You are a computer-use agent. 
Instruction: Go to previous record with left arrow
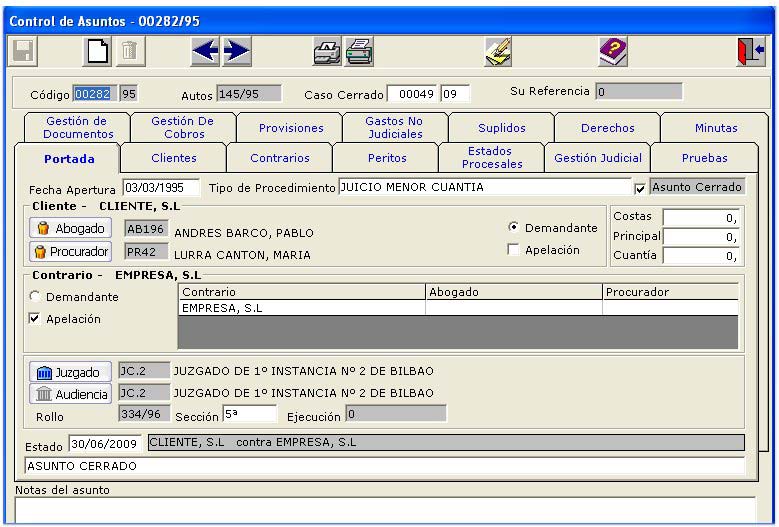point(205,51)
